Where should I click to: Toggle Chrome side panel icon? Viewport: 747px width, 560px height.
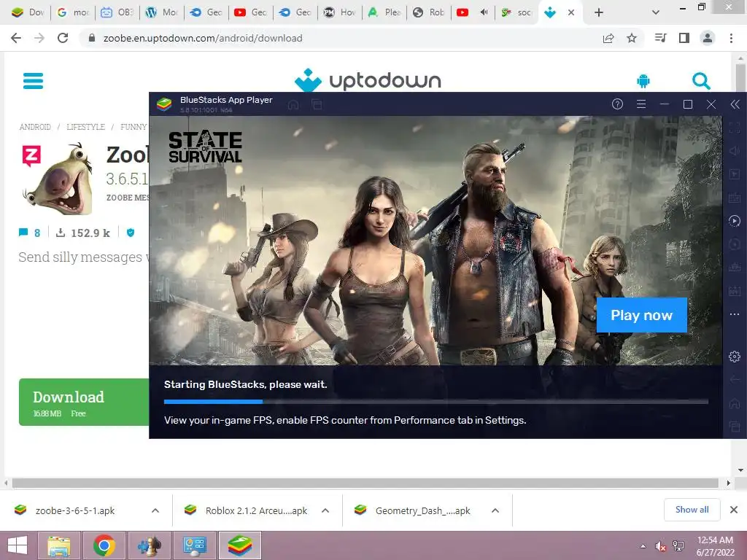[x=684, y=38]
